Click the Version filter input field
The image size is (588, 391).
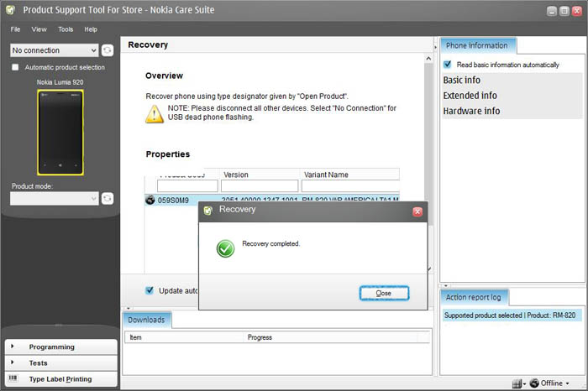[x=260, y=185]
